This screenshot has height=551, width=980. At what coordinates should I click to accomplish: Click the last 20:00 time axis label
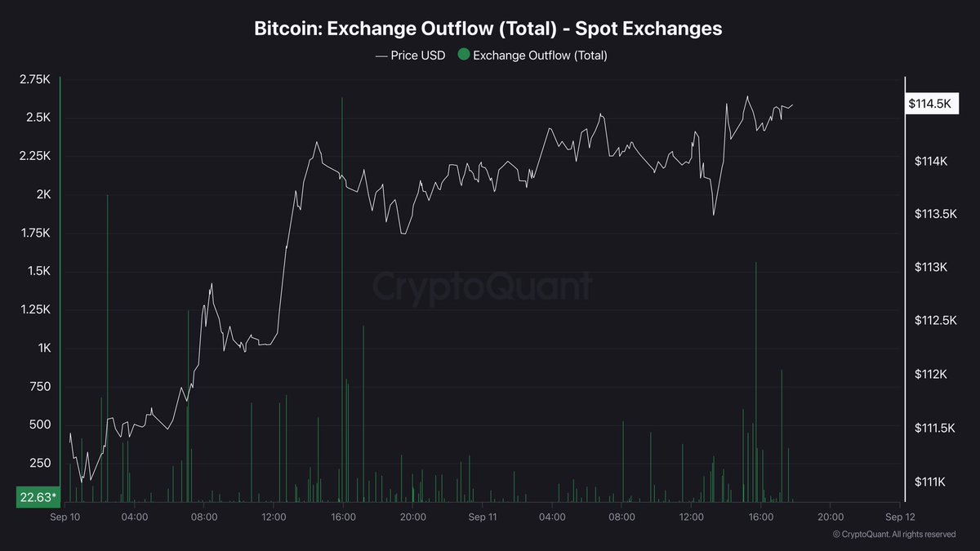831,517
